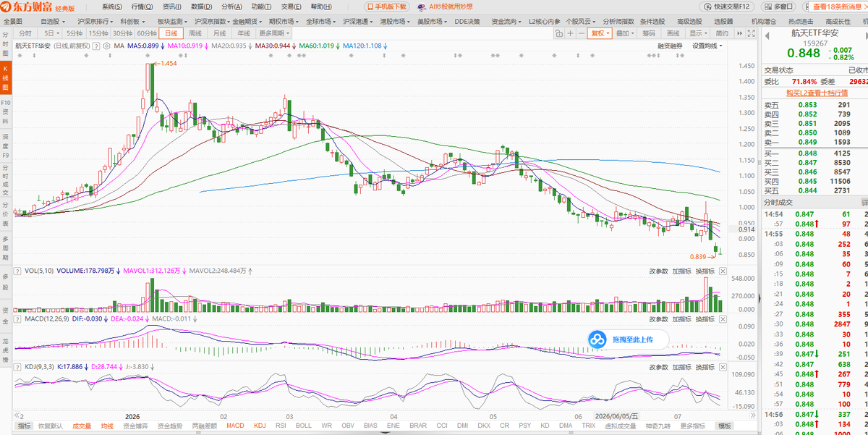The width and height of the screenshot is (868, 435).
Task: Toggle 简约 simplified mode
Action: click(x=722, y=33)
